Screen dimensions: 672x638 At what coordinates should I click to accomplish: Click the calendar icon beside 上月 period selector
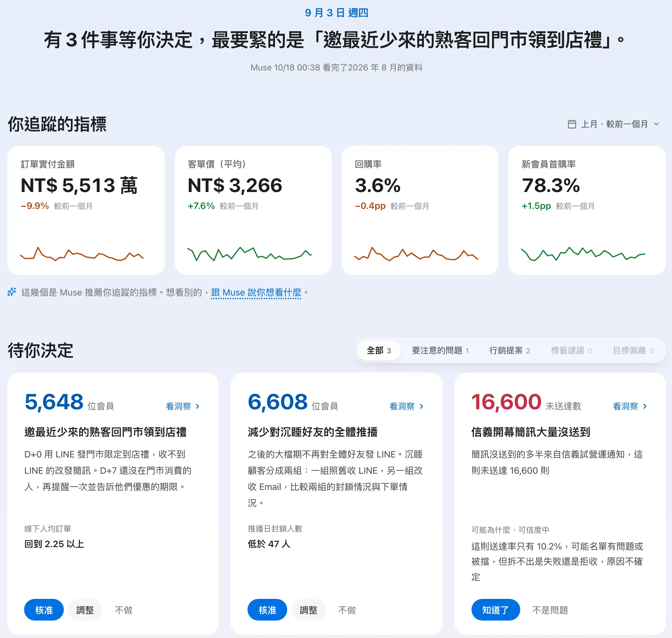[572, 124]
